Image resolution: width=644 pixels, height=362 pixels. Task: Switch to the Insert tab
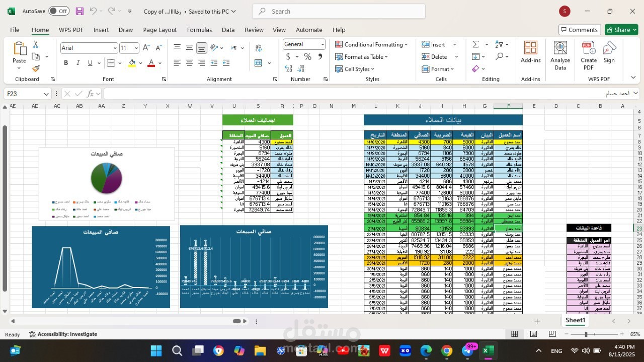(x=101, y=30)
